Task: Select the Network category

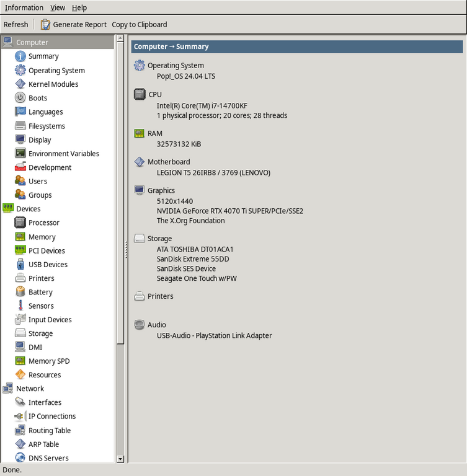Action: pyautogui.click(x=58, y=389)
